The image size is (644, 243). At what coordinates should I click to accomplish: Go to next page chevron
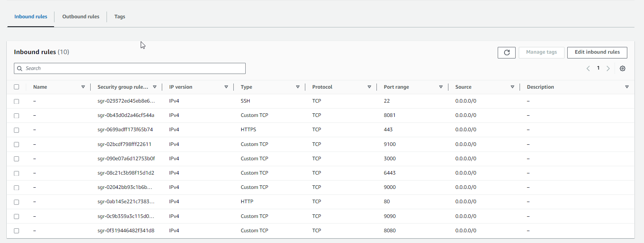pos(608,68)
